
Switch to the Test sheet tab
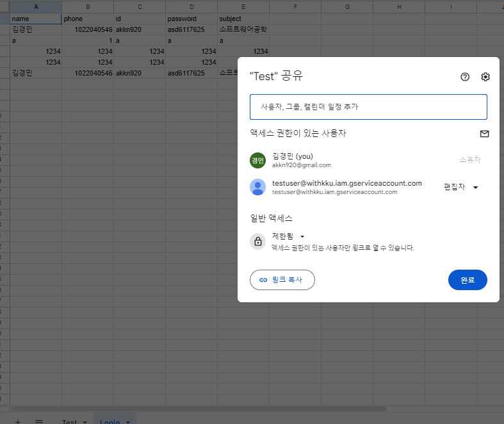point(69,421)
